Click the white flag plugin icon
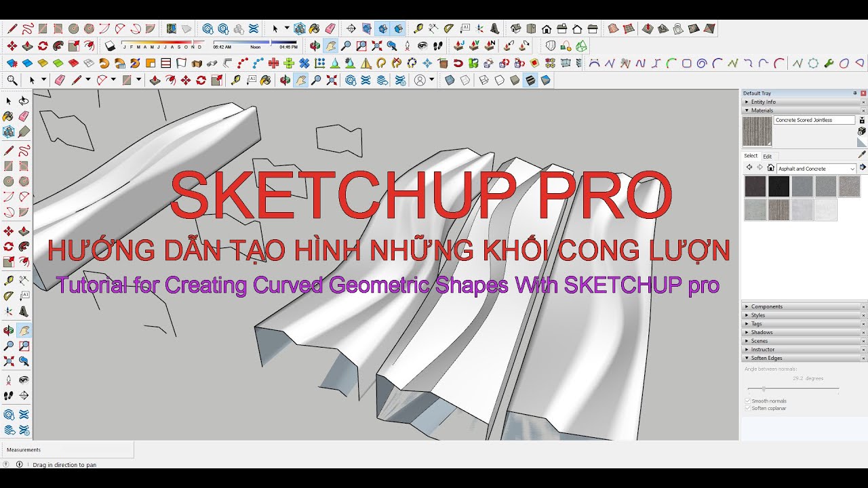The height and width of the screenshot is (488, 868). [x=181, y=63]
